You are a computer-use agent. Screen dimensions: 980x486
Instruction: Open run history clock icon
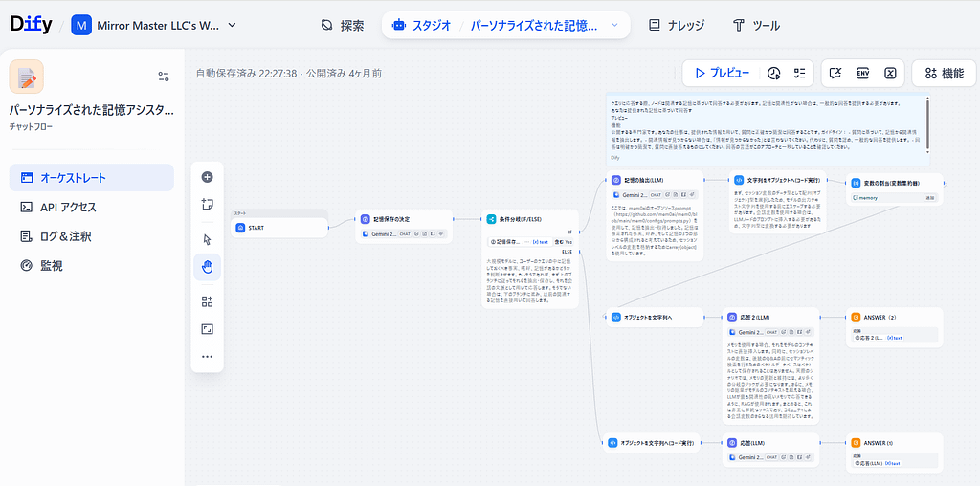coord(773,73)
